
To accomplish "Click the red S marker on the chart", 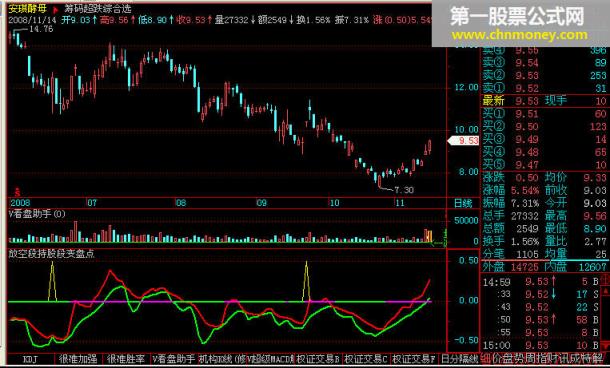I will pos(17,192).
